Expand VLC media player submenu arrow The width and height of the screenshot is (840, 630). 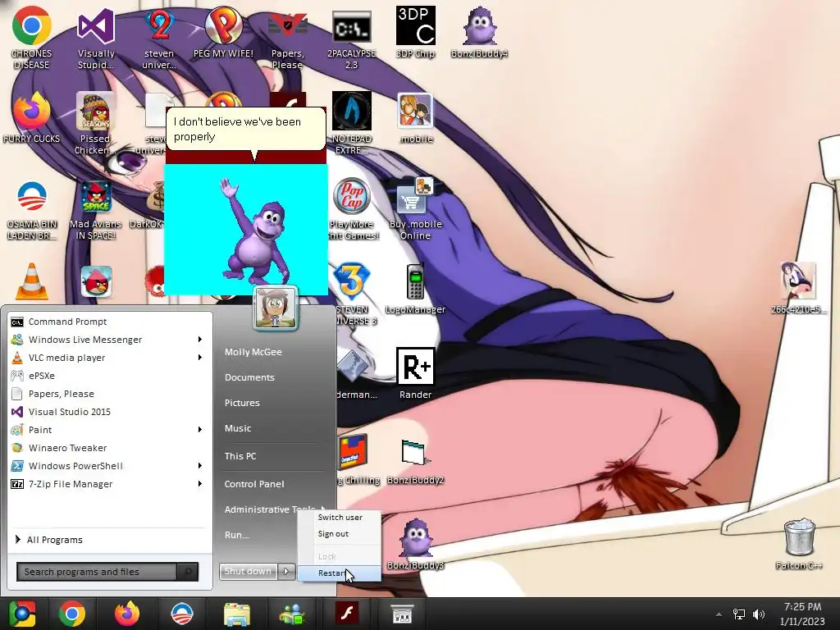tap(200, 358)
